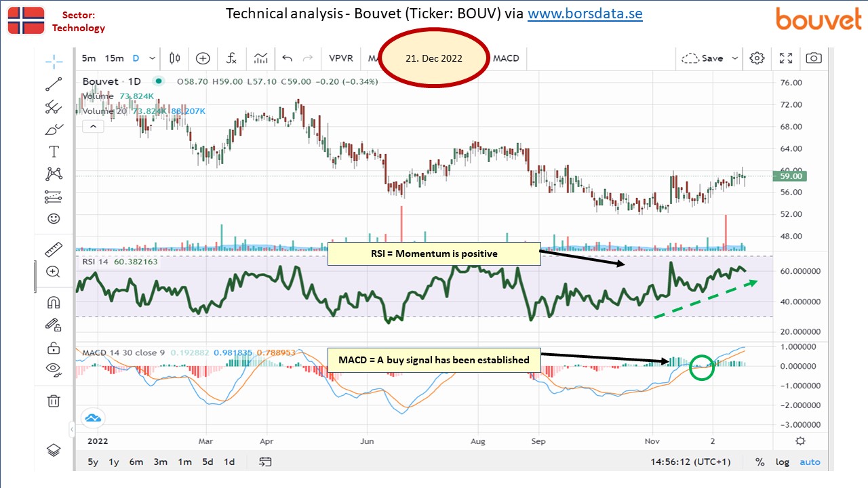Open compare date range icon
Screen dimensions: 868x488
pos(265,462)
